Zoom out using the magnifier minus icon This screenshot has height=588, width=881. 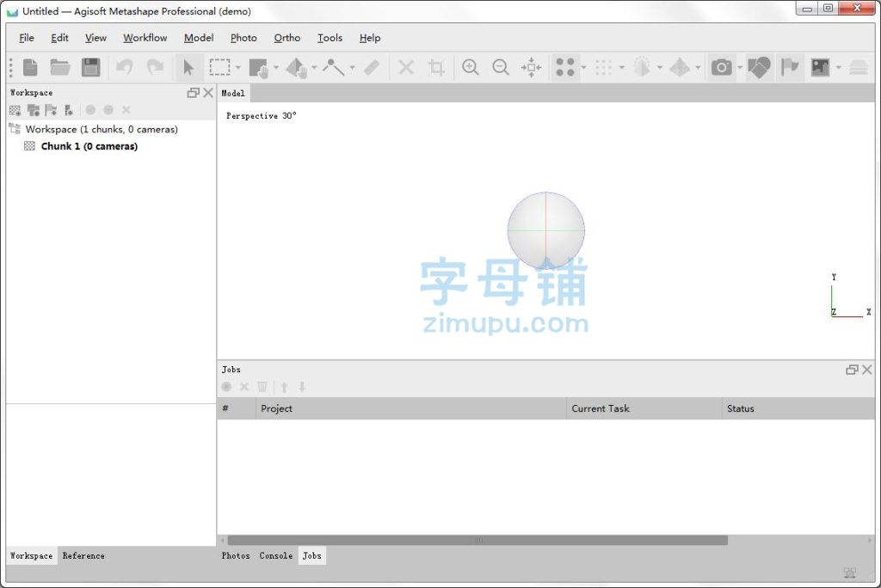click(x=500, y=67)
